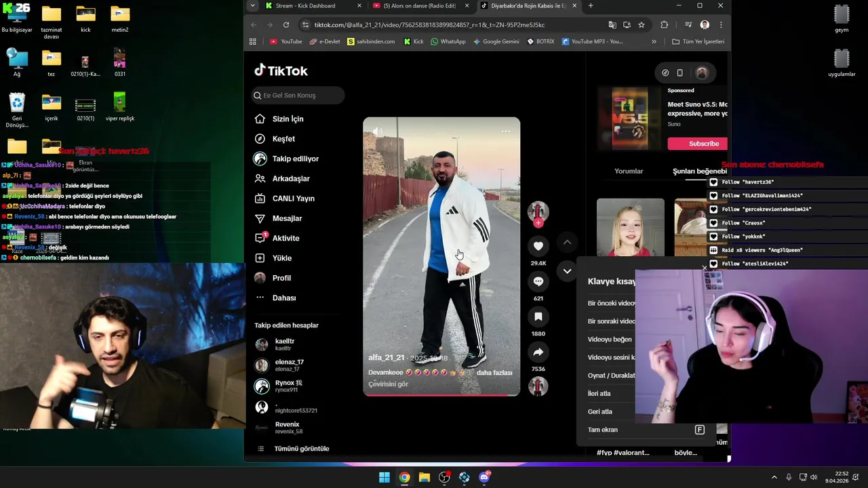Open the Geri Dönüşüm recycle bin icon
Screen dimensions: 868x488
[x=17, y=110]
